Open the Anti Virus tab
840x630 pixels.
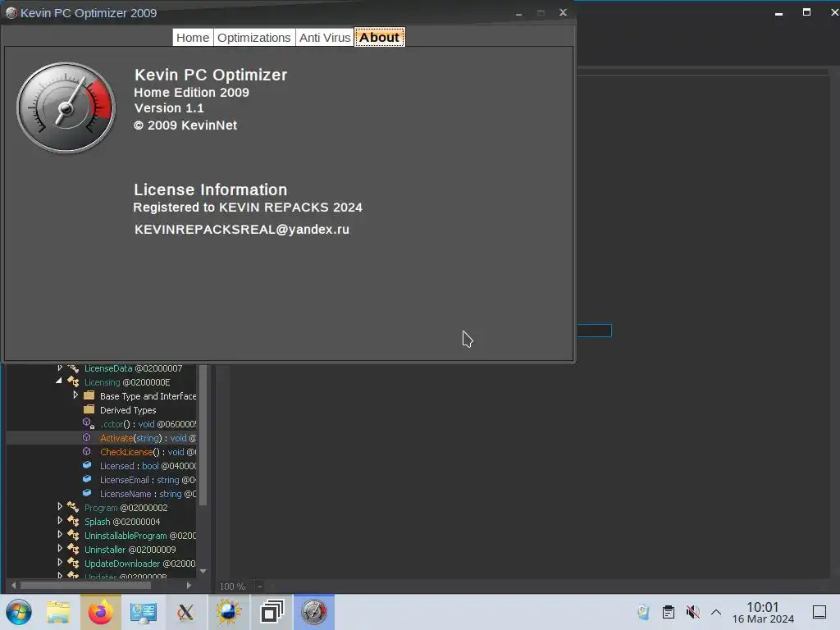[x=325, y=38]
